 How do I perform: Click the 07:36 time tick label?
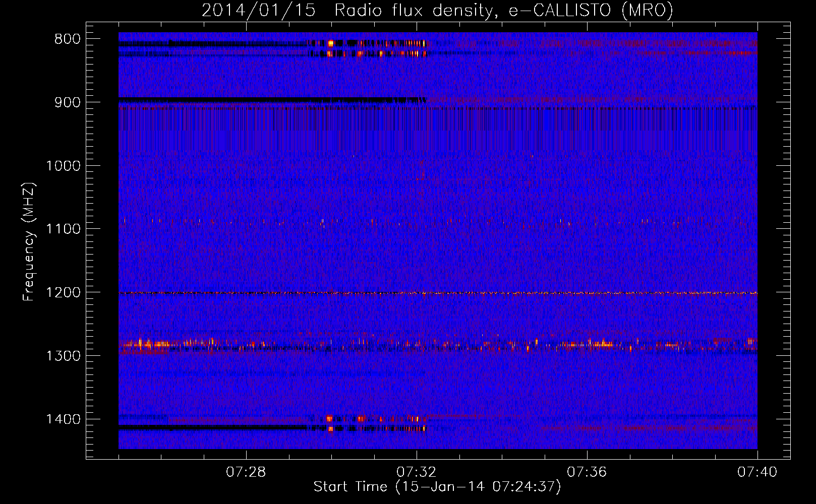[587, 472]
